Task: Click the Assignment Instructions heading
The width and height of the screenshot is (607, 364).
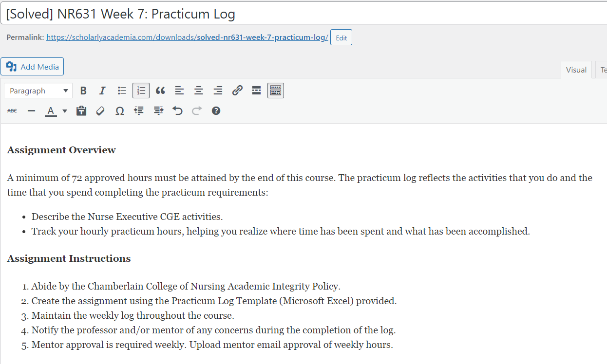Action: coord(69,258)
